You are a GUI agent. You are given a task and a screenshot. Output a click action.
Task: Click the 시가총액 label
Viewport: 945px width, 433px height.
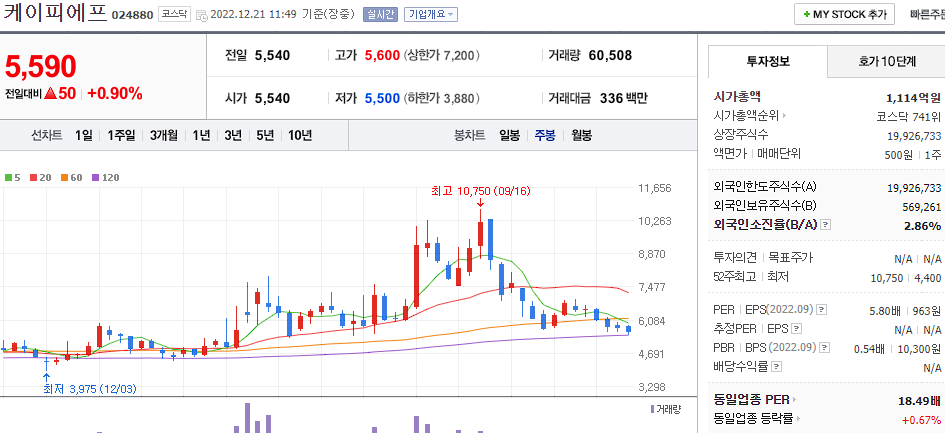(x=738, y=96)
